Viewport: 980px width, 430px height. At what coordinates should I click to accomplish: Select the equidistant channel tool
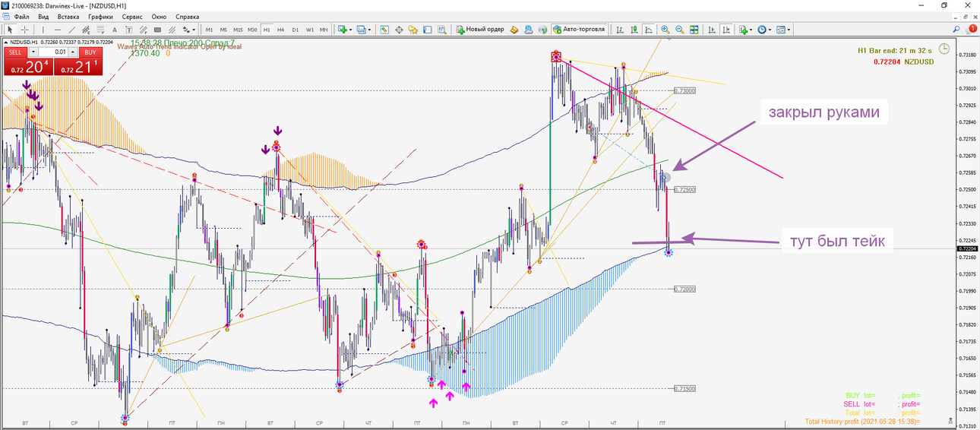pos(86,30)
